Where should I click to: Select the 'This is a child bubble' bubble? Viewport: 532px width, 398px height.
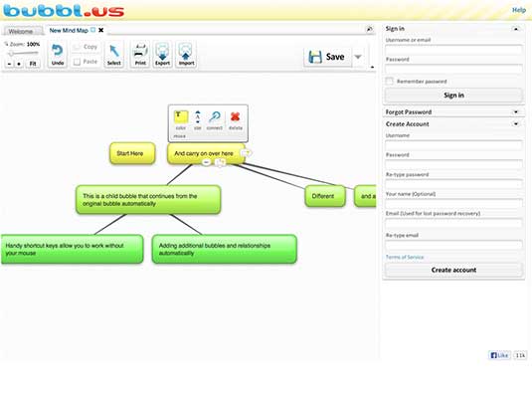pyautogui.click(x=148, y=200)
